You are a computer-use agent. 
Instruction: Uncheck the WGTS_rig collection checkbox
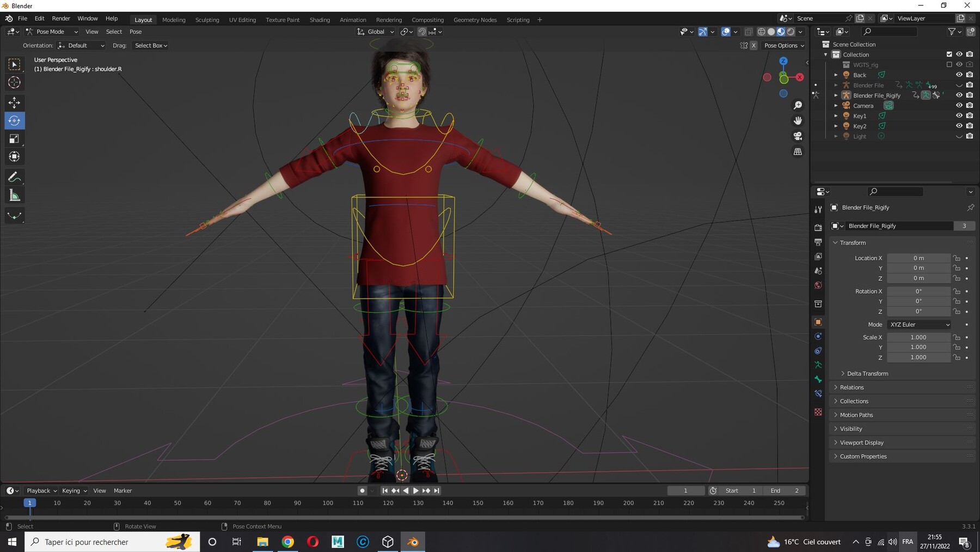950,64
